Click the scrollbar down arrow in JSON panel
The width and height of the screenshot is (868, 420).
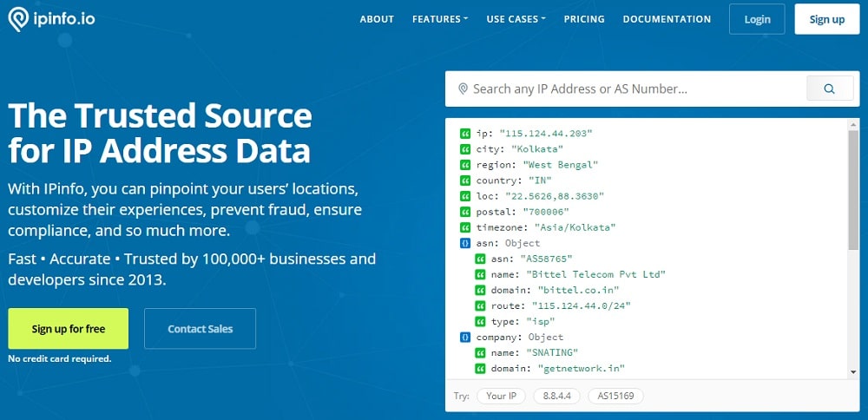tap(853, 372)
